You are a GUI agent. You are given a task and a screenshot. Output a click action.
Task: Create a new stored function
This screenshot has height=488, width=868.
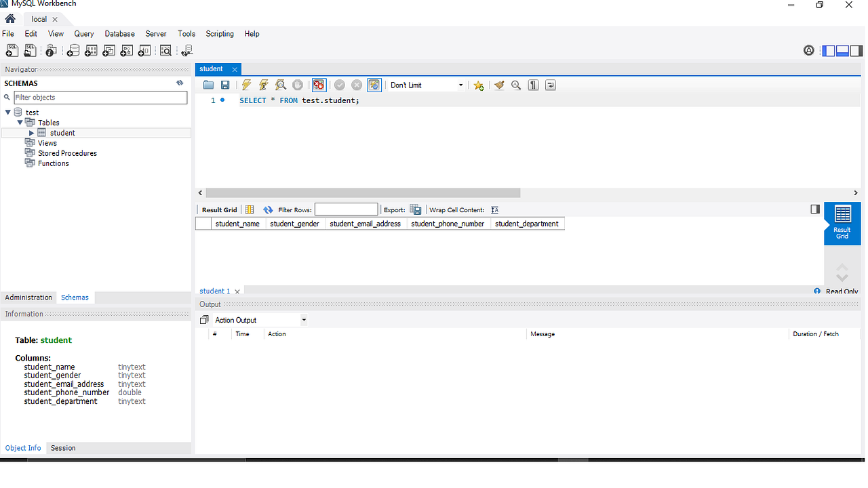[144, 50]
